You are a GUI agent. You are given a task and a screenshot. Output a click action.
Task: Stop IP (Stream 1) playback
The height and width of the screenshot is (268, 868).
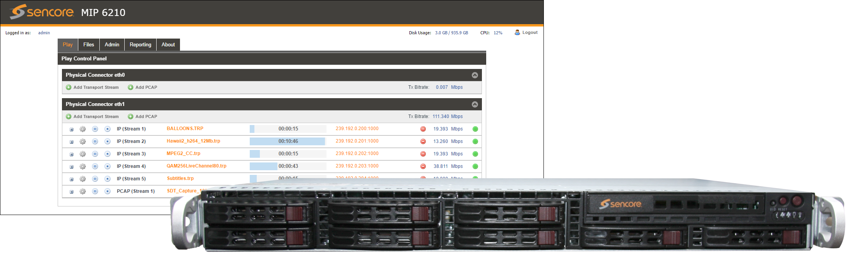[108, 129]
